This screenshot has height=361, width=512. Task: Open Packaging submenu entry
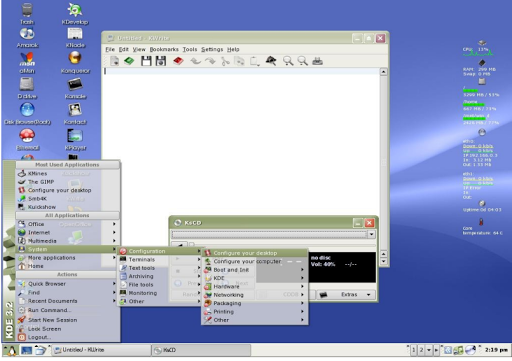(x=255, y=303)
